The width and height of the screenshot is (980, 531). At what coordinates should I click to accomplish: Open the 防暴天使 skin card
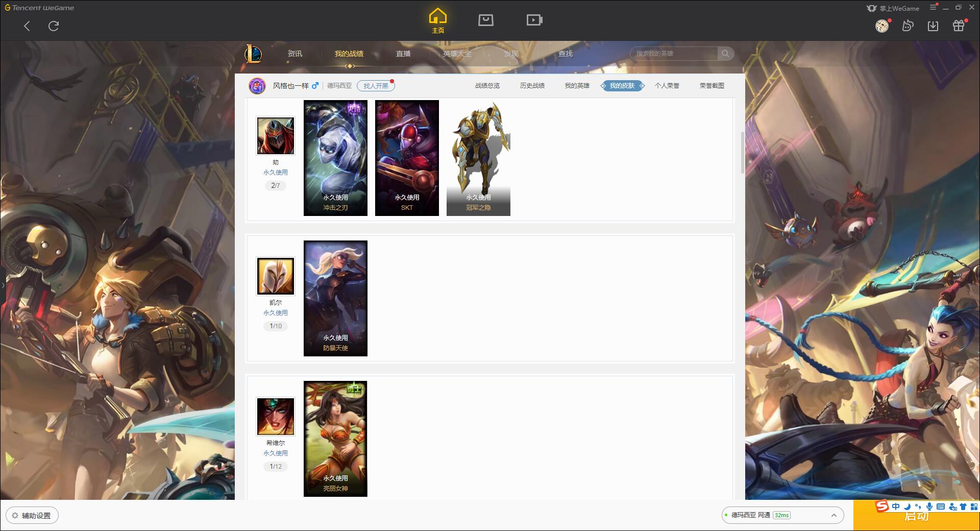point(335,298)
